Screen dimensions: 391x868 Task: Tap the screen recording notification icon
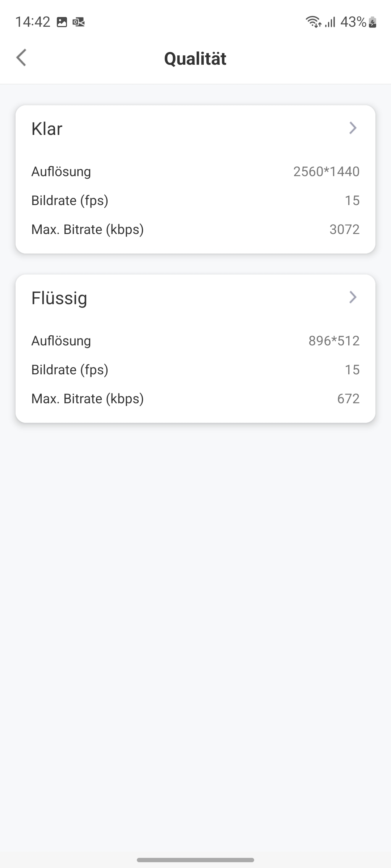click(x=79, y=22)
